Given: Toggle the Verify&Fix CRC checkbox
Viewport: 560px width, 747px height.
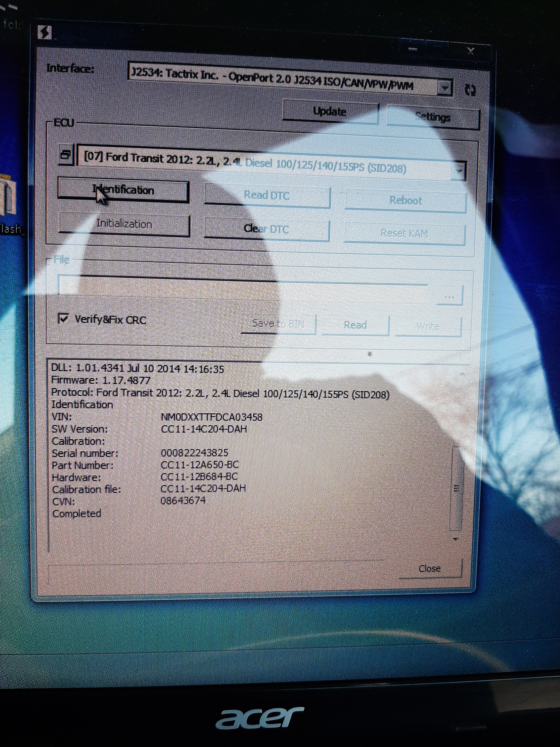Looking at the screenshot, I should click(63, 318).
